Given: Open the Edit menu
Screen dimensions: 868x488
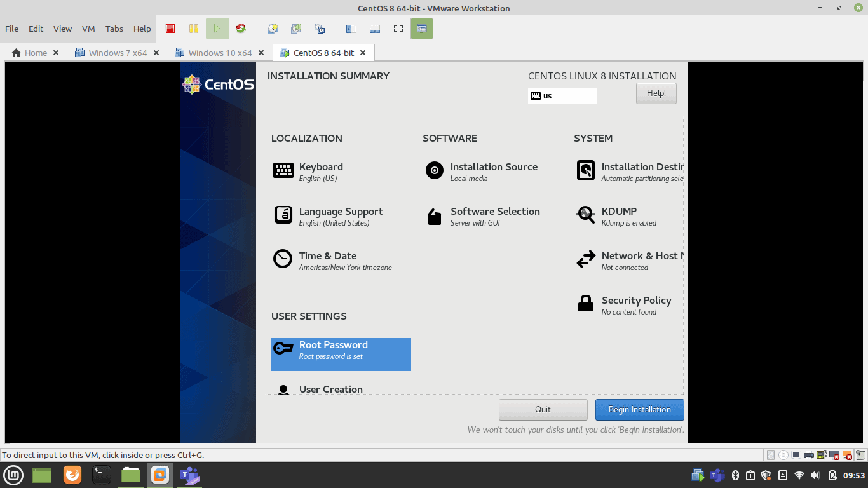Looking at the screenshot, I should (x=36, y=29).
